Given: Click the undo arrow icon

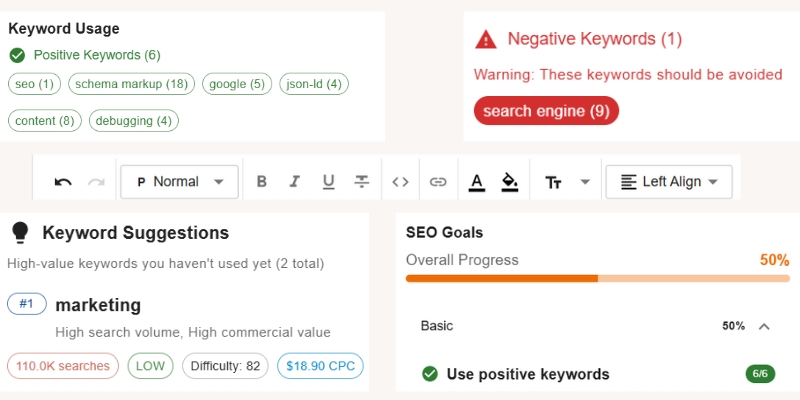Looking at the screenshot, I should pos(63,182).
